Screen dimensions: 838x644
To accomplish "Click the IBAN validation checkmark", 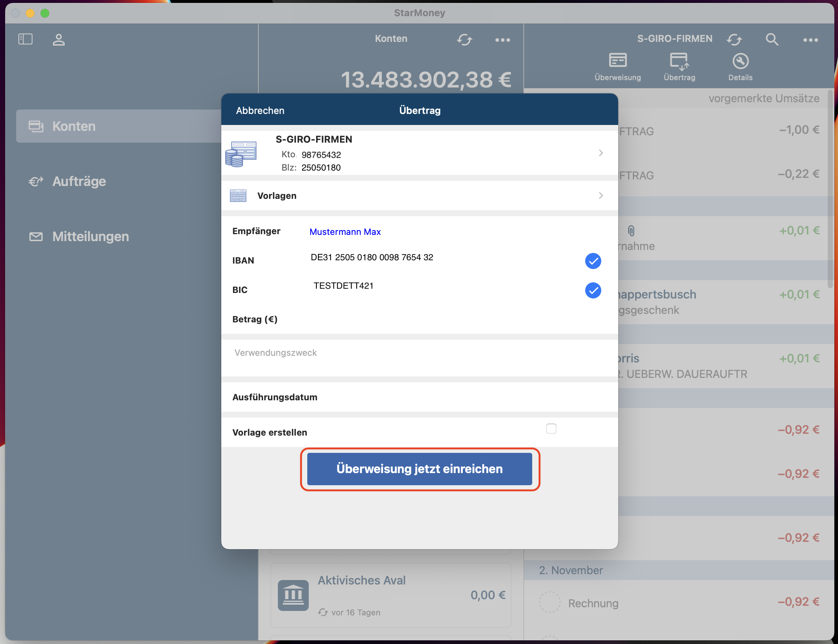I will tap(592, 261).
